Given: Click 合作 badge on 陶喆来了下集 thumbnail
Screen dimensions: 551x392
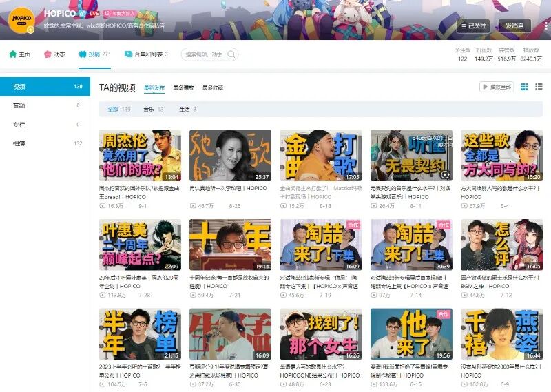Looking at the screenshot, I should tap(353, 225).
